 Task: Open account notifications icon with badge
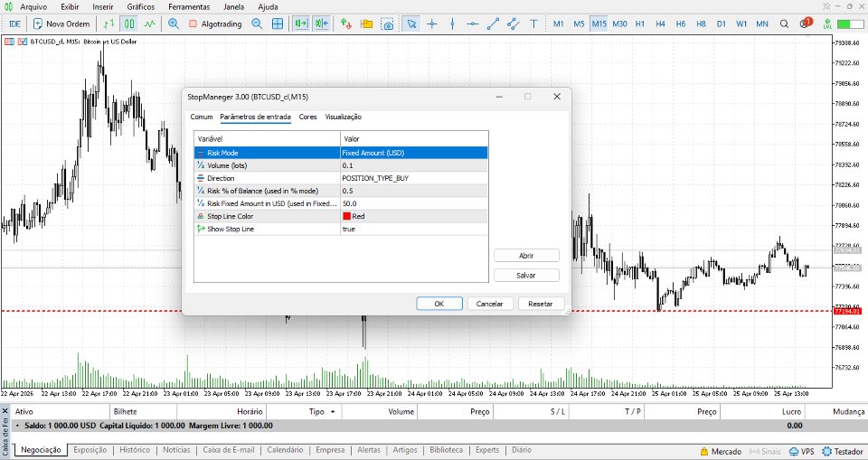(x=806, y=23)
